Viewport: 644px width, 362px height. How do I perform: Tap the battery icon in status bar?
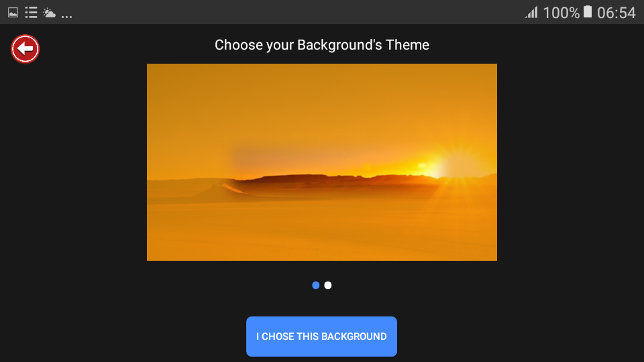(588, 12)
